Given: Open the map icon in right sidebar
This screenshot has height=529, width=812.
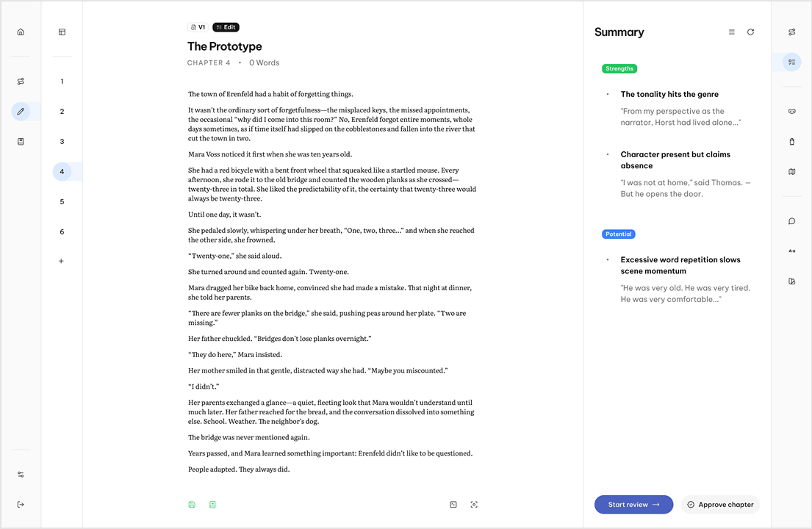Looking at the screenshot, I should click(792, 171).
